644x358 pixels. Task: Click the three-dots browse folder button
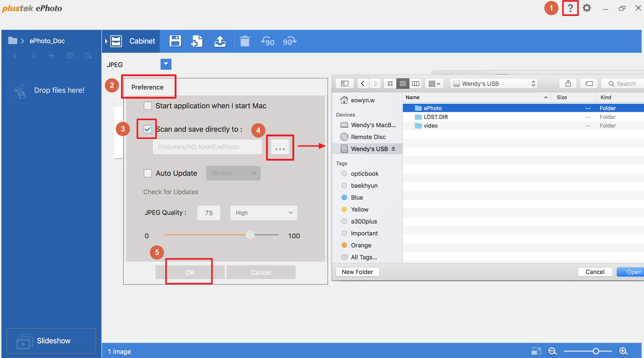(x=280, y=148)
